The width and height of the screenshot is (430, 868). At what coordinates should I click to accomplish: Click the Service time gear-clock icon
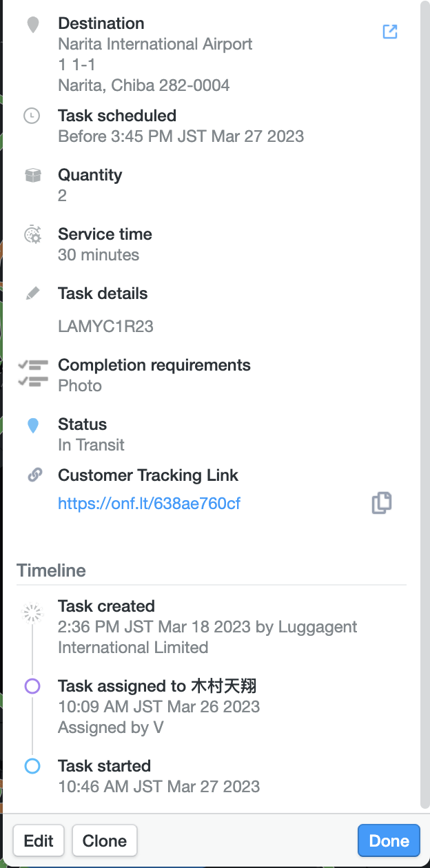tap(32, 234)
